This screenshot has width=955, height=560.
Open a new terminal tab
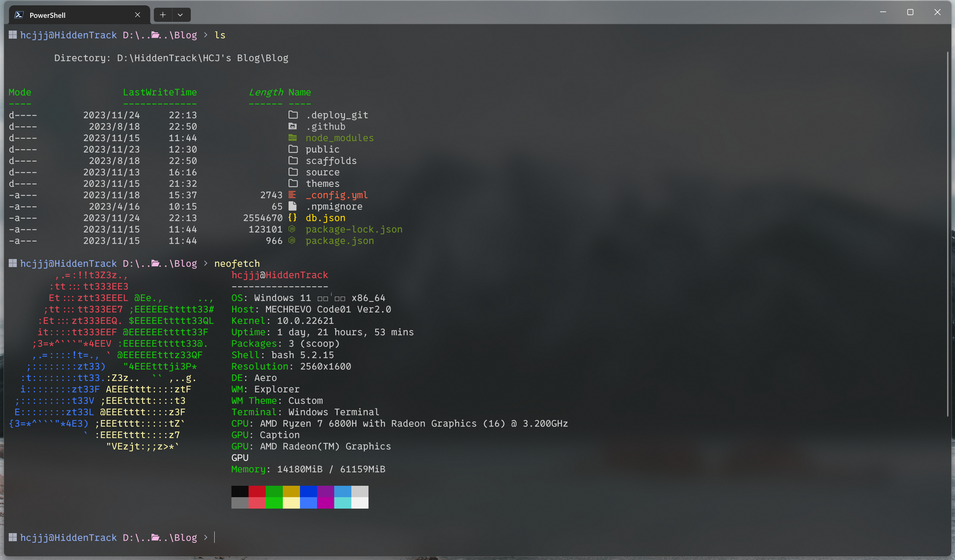tap(163, 15)
